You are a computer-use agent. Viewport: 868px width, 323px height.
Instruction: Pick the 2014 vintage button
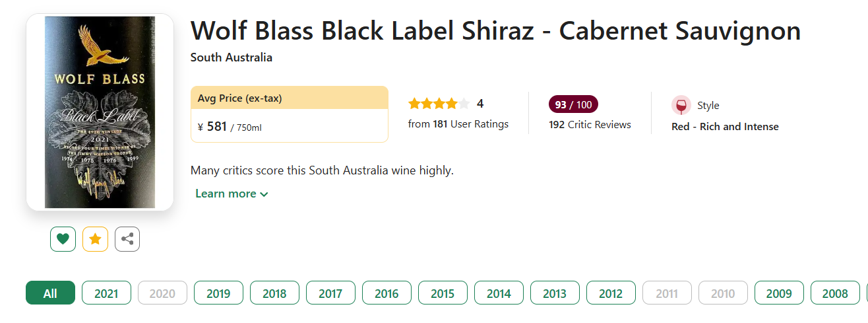pos(499,293)
